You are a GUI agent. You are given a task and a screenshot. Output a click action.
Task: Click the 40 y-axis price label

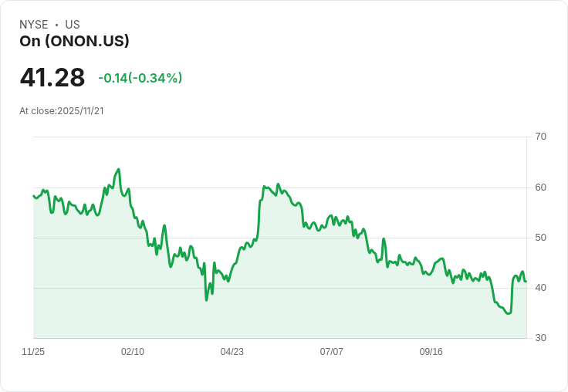tap(540, 288)
